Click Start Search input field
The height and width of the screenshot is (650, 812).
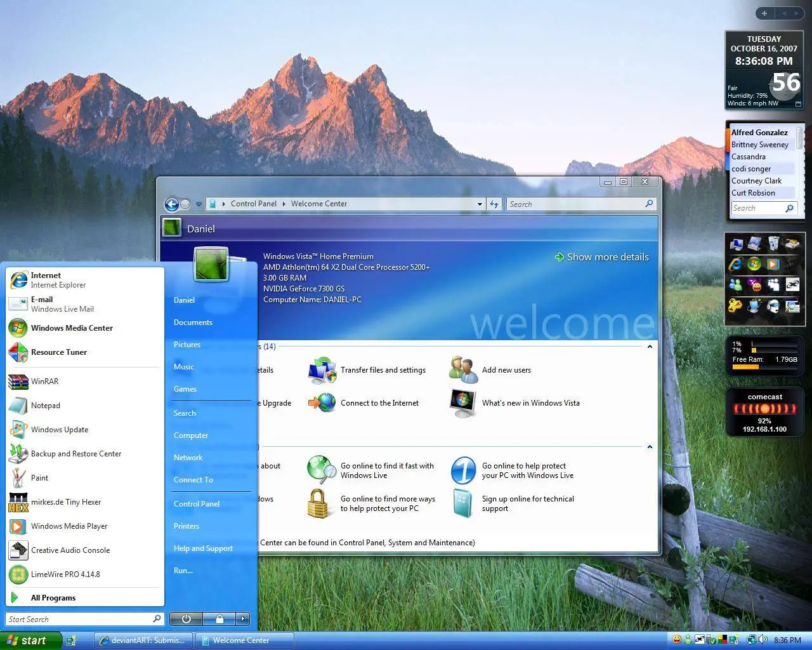click(x=85, y=619)
